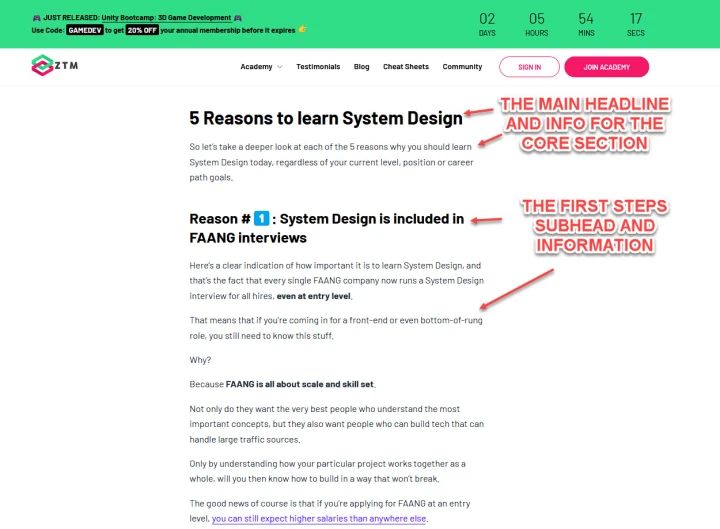Open Cheat Sheets from navigation
720x529 pixels.
[x=406, y=67]
